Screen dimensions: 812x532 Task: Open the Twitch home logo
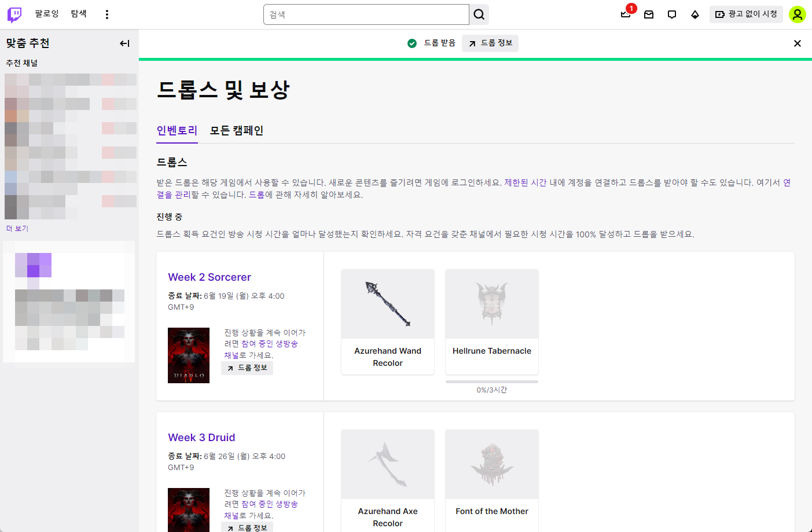pos(14,14)
